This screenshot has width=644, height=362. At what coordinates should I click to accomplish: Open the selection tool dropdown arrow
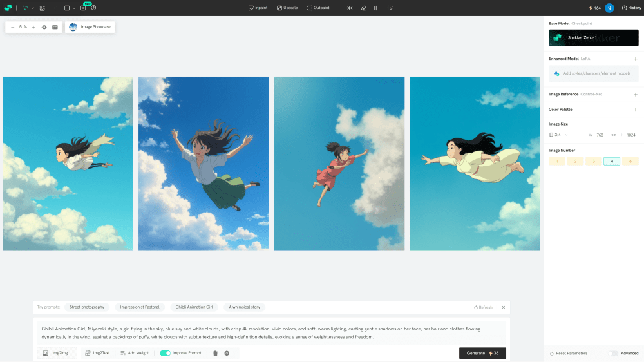(x=33, y=8)
